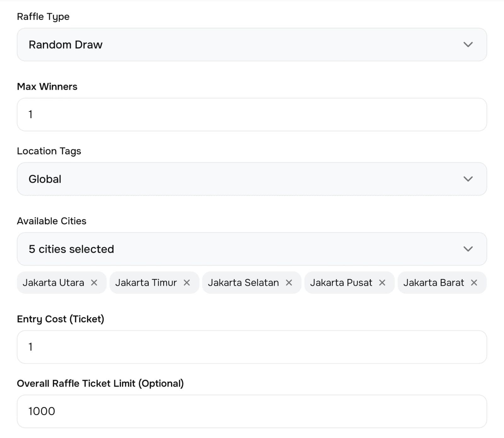Remove the Jakarta Pusat city tag
This screenshot has height=438, width=504.
click(x=382, y=283)
